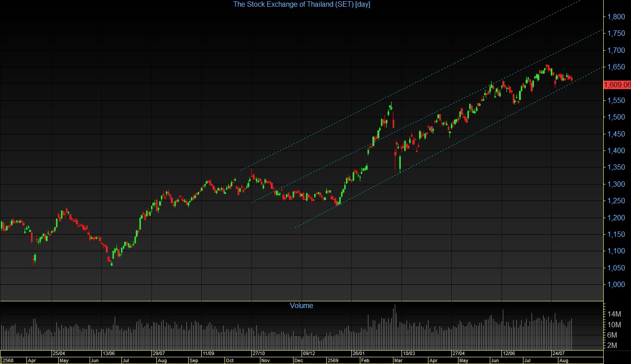The image size is (631, 364).
Task: Click the 1,700 price level label
Action: click(616, 50)
